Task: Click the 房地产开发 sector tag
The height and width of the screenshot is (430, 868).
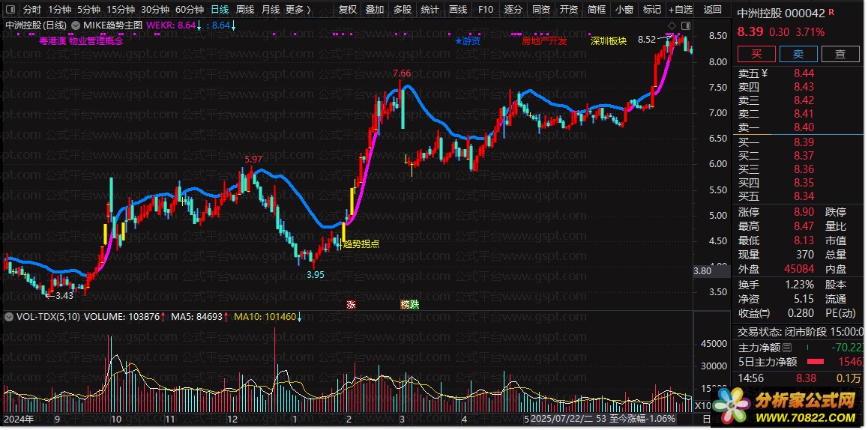Action: click(544, 40)
